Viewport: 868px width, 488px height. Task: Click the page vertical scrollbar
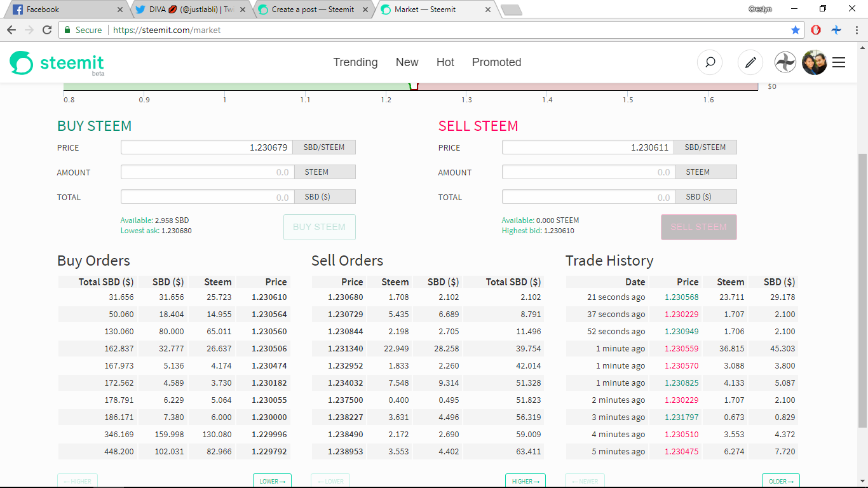[862, 290]
